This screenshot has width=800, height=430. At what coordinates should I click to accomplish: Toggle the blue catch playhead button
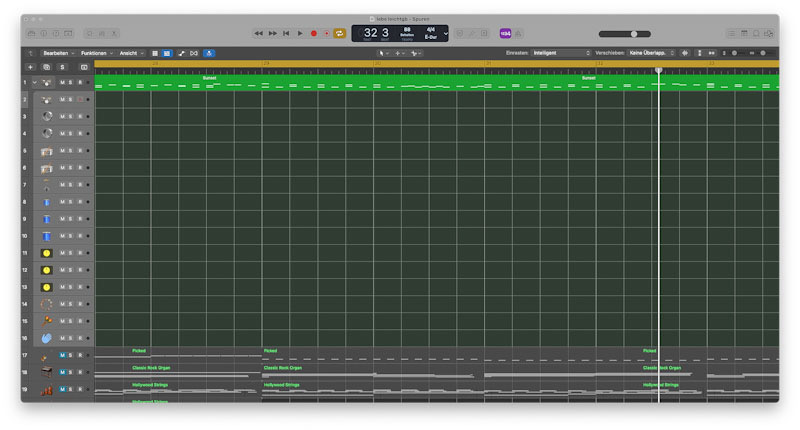[209, 53]
